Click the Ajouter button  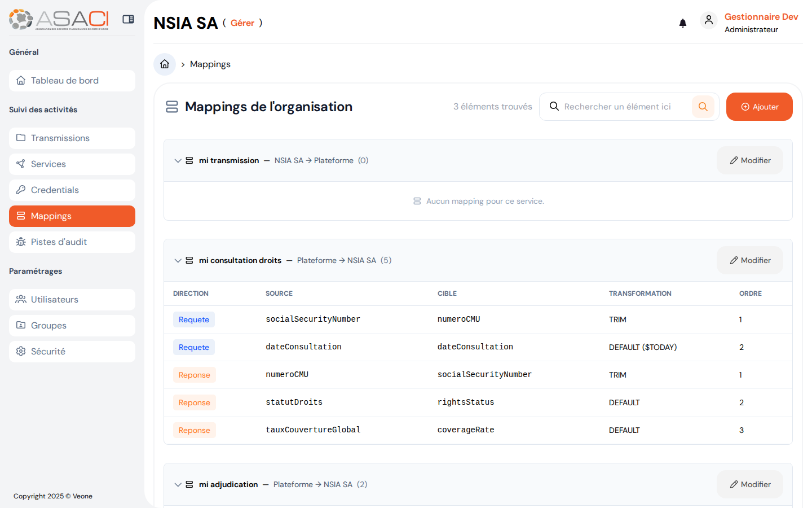[759, 106]
